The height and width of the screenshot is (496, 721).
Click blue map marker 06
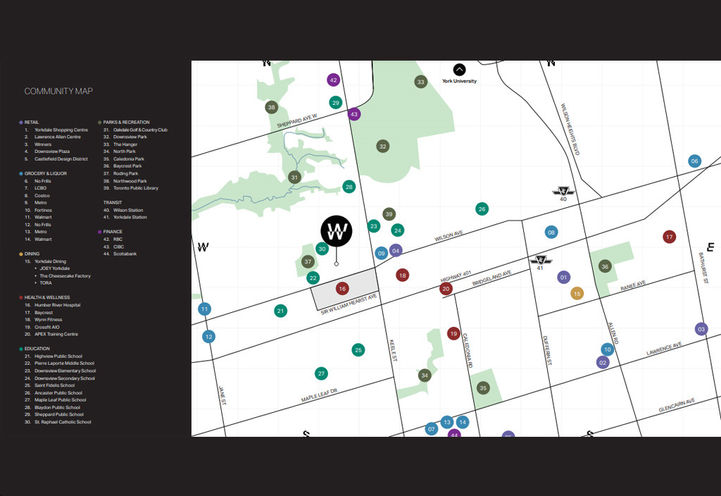click(x=694, y=161)
